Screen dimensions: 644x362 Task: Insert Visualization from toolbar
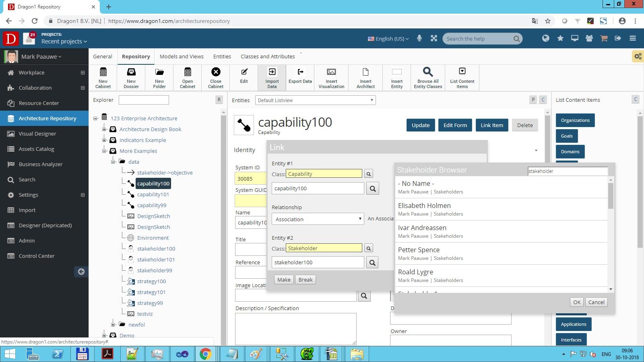click(x=331, y=77)
